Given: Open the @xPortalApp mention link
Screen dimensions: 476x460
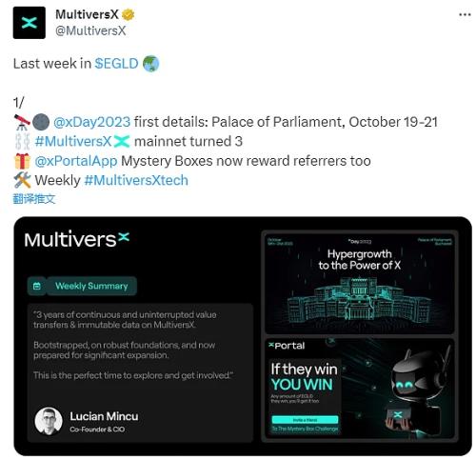Looking at the screenshot, I should coord(76,161).
